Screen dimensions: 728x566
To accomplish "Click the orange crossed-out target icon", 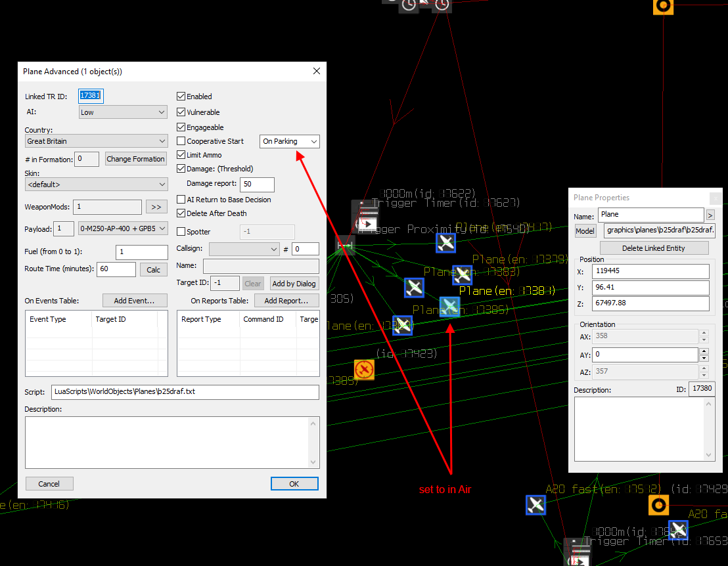I will [x=364, y=370].
